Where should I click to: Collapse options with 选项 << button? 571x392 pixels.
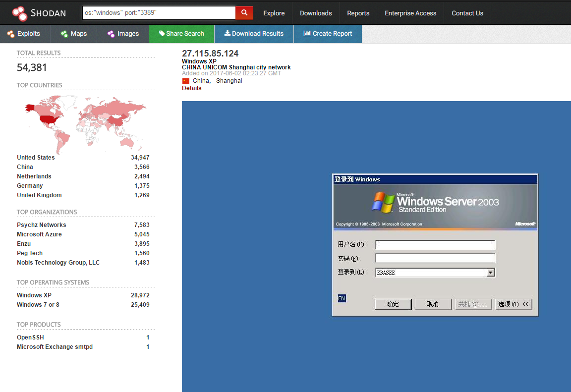tap(514, 304)
